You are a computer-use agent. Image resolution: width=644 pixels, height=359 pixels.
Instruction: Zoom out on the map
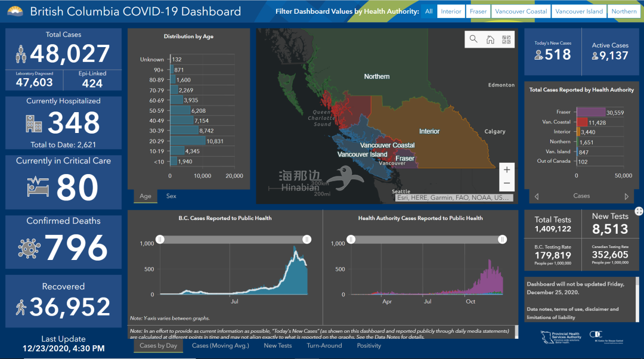click(x=507, y=184)
